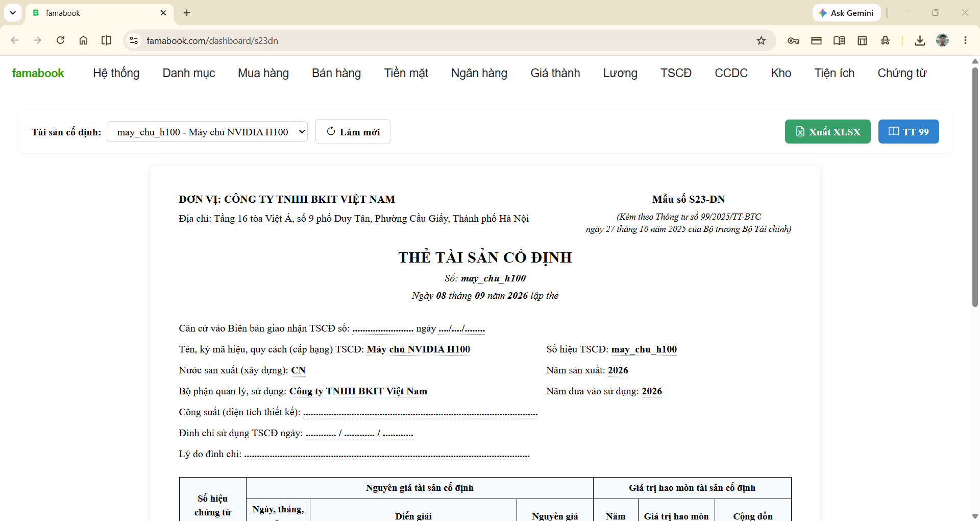This screenshot has height=521, width=980.
Task: Open the user profile avatar
Action: click(x=942, y=40)
